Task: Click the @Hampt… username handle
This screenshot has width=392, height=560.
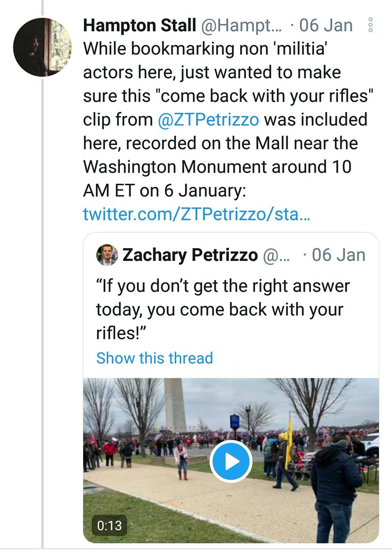Action: point(241,26)
